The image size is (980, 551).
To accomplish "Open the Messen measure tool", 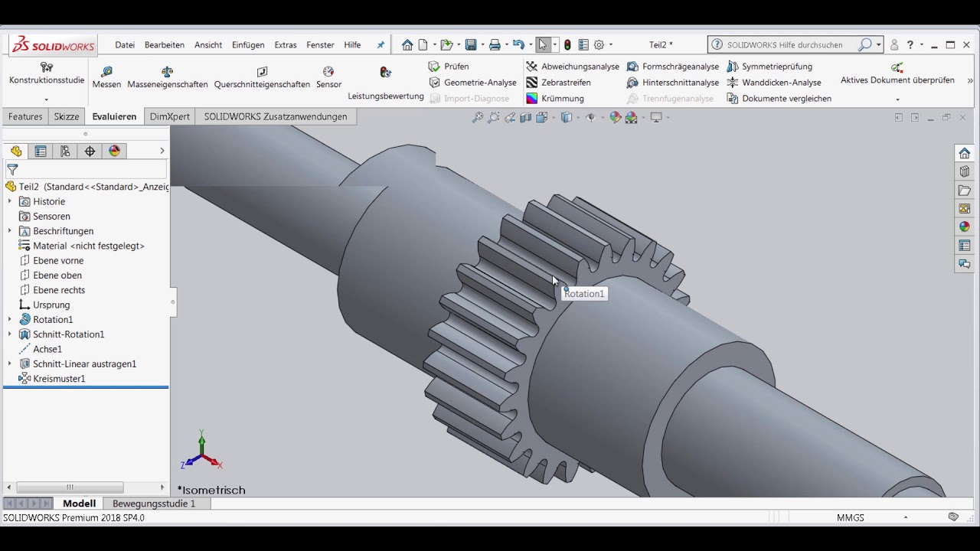I will 106,77.
